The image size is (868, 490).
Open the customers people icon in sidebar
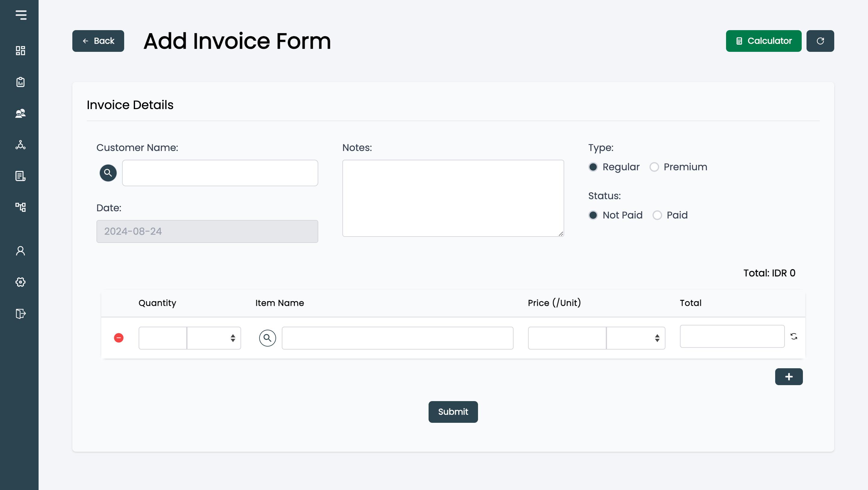point(20,113)
